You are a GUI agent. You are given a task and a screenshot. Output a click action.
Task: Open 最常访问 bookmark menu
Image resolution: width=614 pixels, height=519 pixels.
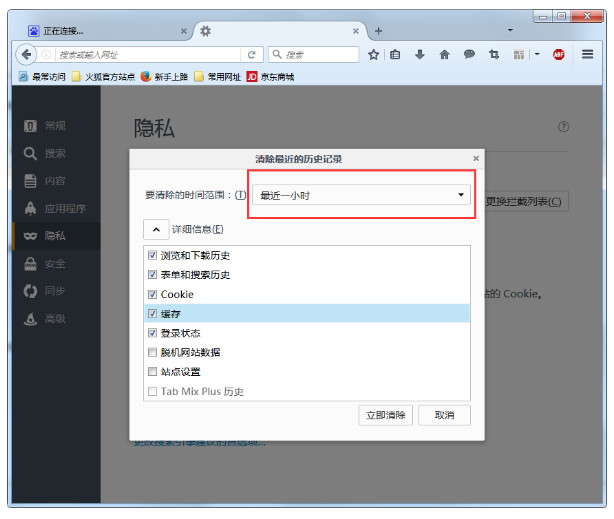point(42,77)
